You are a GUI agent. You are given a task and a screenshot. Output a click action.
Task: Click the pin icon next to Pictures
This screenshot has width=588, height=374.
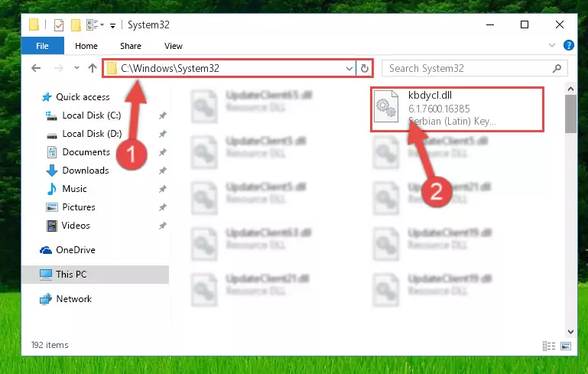[x=162, y=207]
